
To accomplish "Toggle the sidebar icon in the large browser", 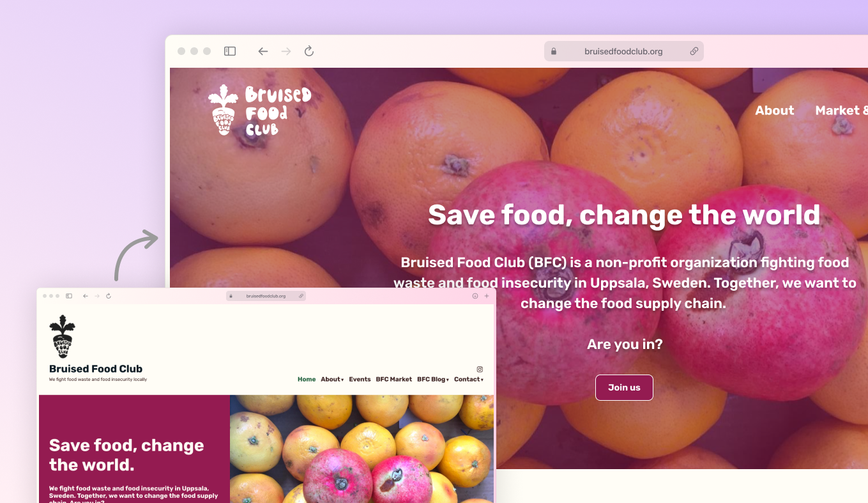I will coord(230,51).
